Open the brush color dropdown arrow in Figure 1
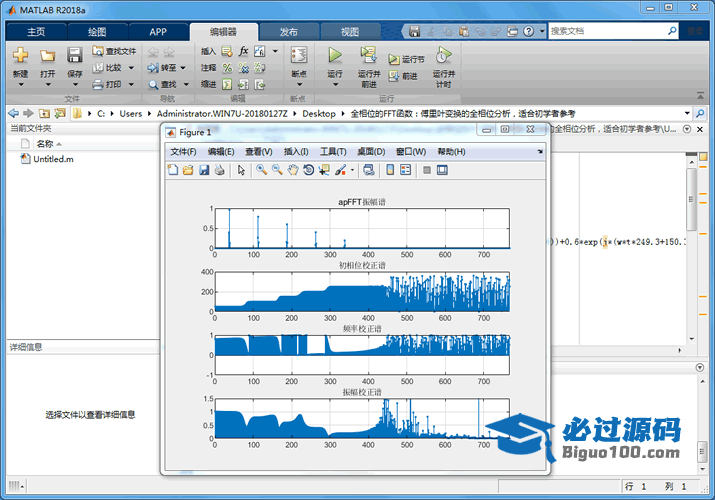 pos(352,170)
